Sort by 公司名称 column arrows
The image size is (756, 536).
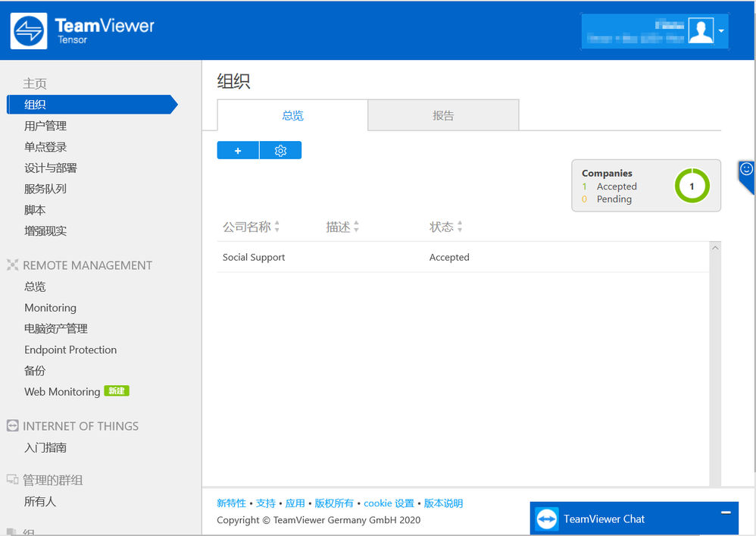(276, 227)
